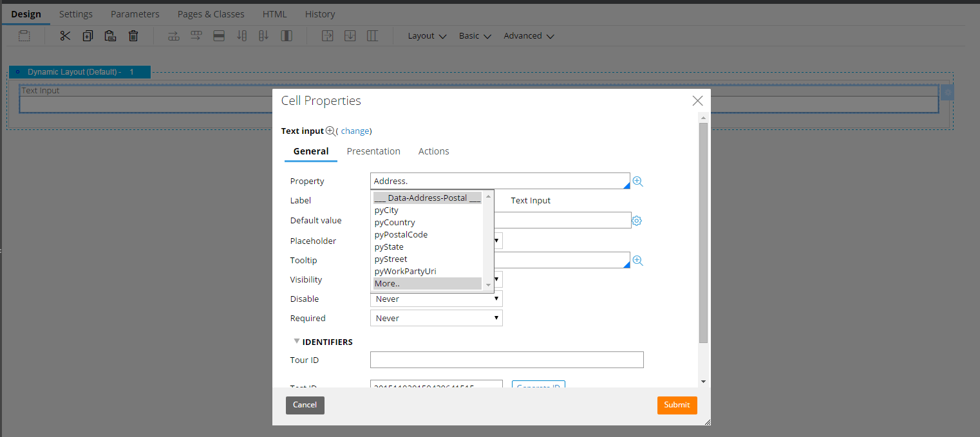Click the Submit button
The width and height of the screenshot is (980, 437).
[677, 405]
